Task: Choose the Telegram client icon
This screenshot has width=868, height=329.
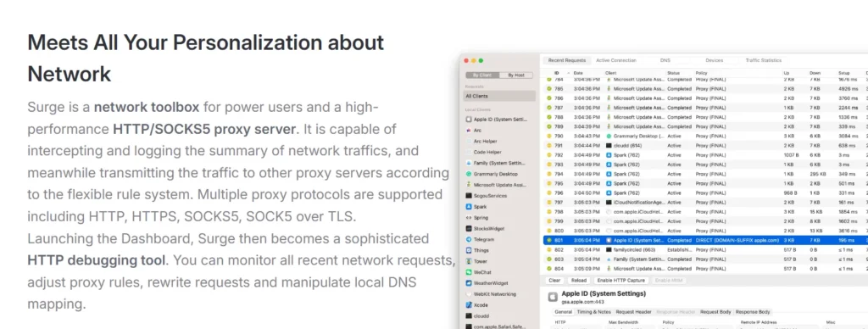Action: coord(469,239)
